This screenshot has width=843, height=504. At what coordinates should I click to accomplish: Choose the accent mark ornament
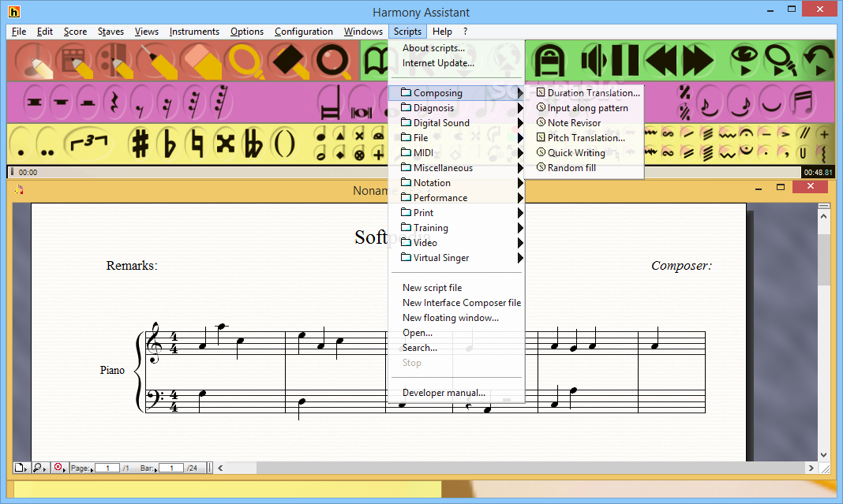pos(785,133)
